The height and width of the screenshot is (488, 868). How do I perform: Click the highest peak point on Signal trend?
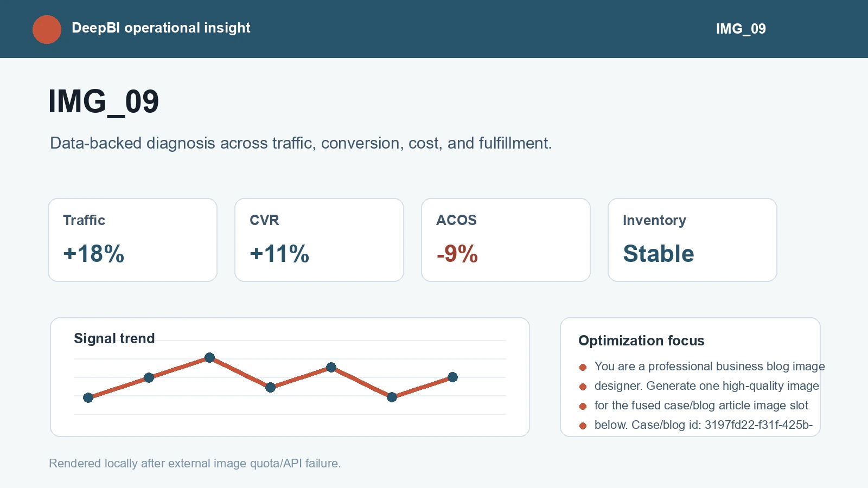[210, 357]
